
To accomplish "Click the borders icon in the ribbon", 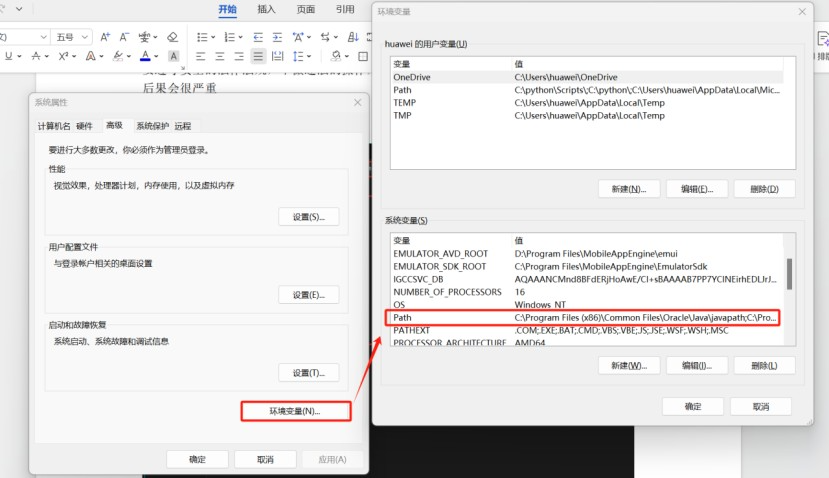I will (363, 56).
